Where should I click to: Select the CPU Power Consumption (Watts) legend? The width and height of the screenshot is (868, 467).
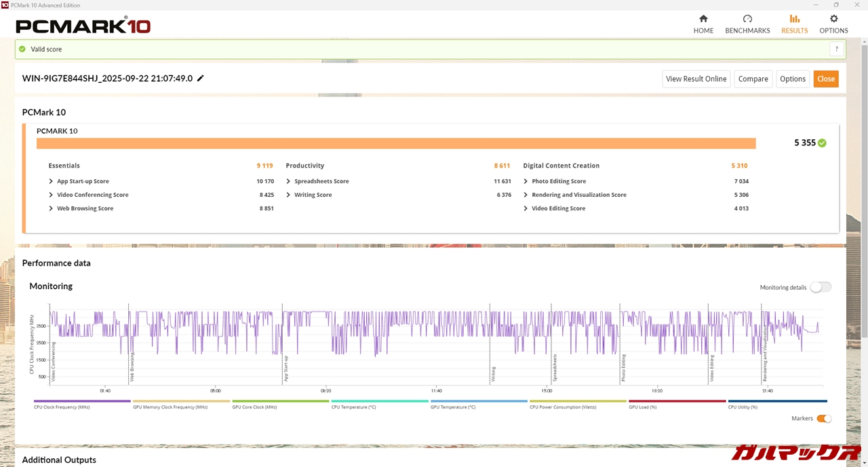pyautogui.click(x=578, y=405)
